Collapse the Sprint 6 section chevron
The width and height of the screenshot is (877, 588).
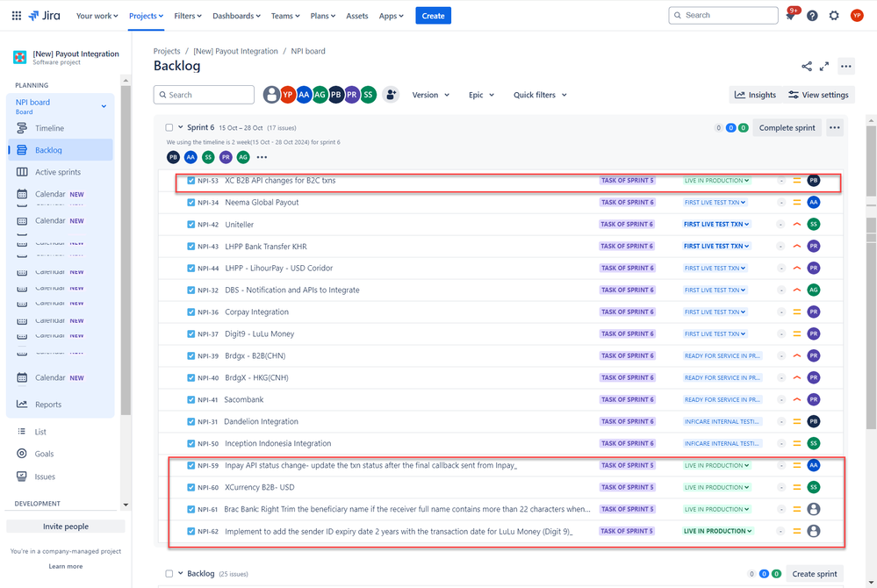click(180, 127)
